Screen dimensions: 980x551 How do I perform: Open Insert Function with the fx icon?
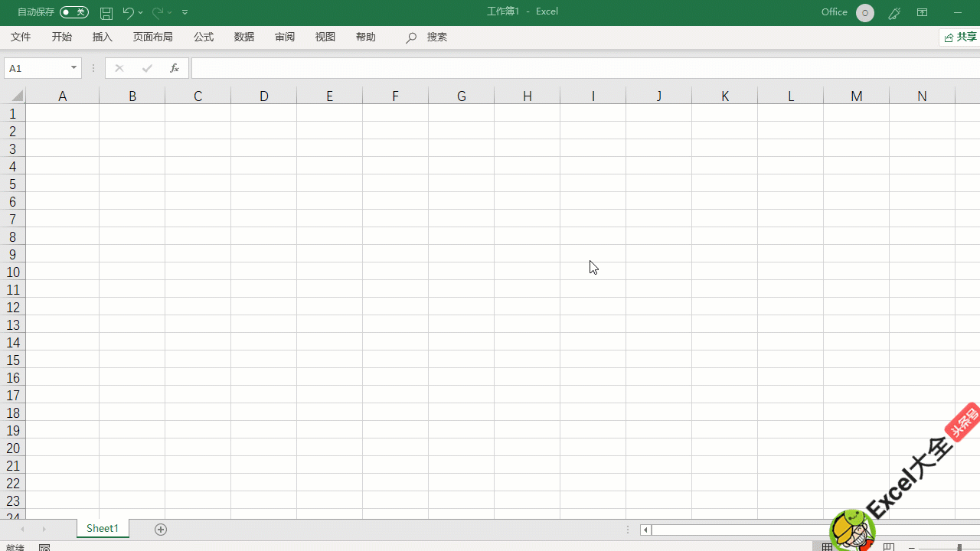point(175,68)
